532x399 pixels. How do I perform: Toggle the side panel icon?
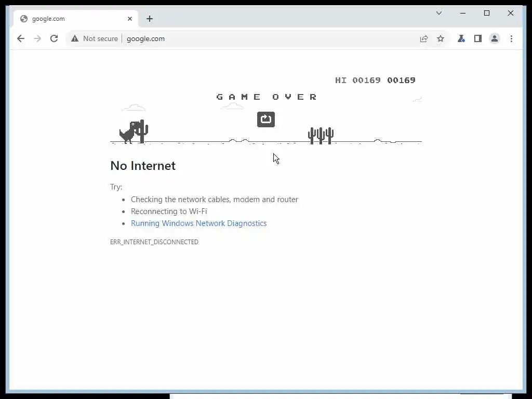478,38
